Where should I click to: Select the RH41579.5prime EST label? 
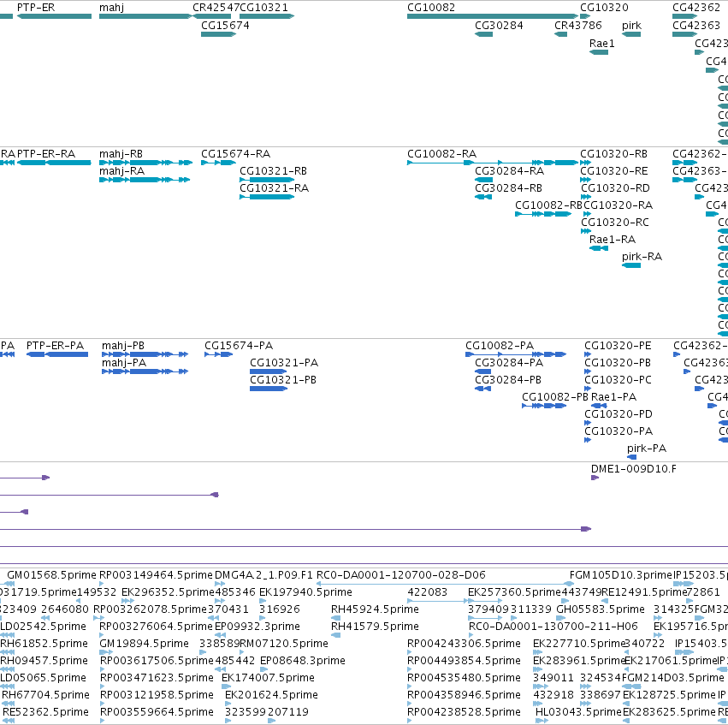tap(375, 627)
